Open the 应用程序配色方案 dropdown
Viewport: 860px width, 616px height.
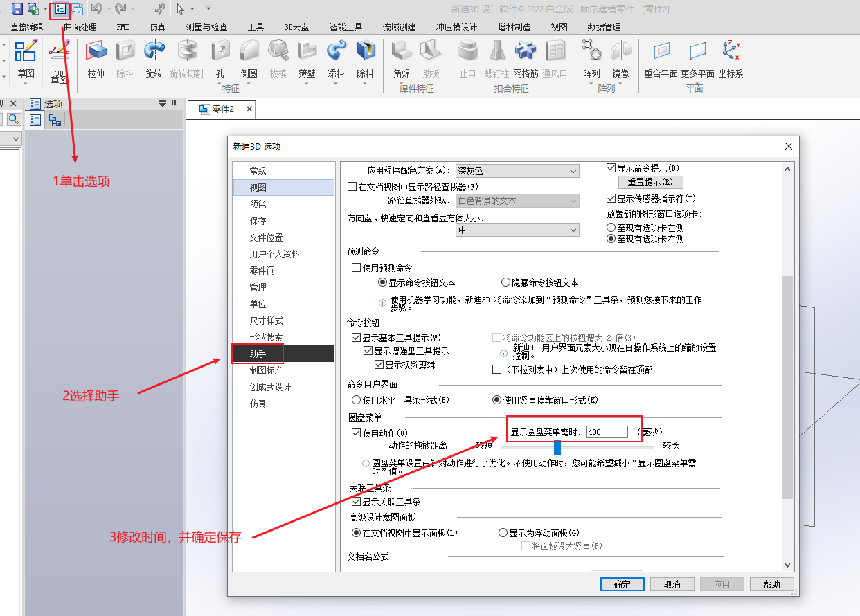point(517,171)
